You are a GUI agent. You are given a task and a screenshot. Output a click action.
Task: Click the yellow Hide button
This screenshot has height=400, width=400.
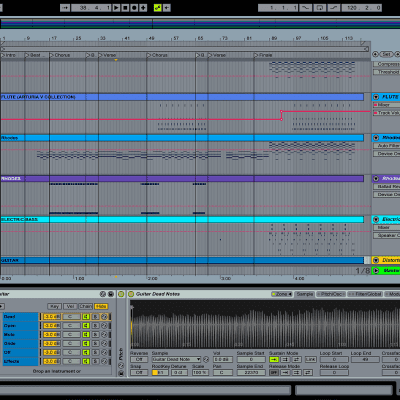(x=101, y=306)
